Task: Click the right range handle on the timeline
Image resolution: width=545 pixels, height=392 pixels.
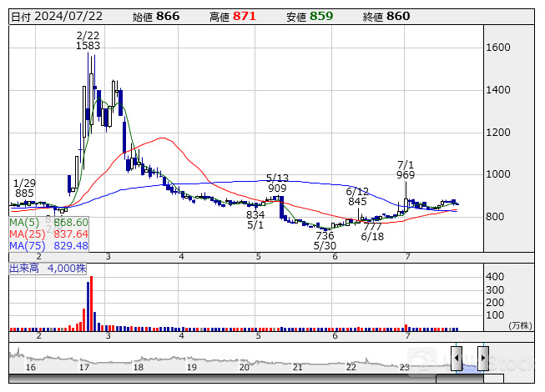Action: click(x=482, y=358)
